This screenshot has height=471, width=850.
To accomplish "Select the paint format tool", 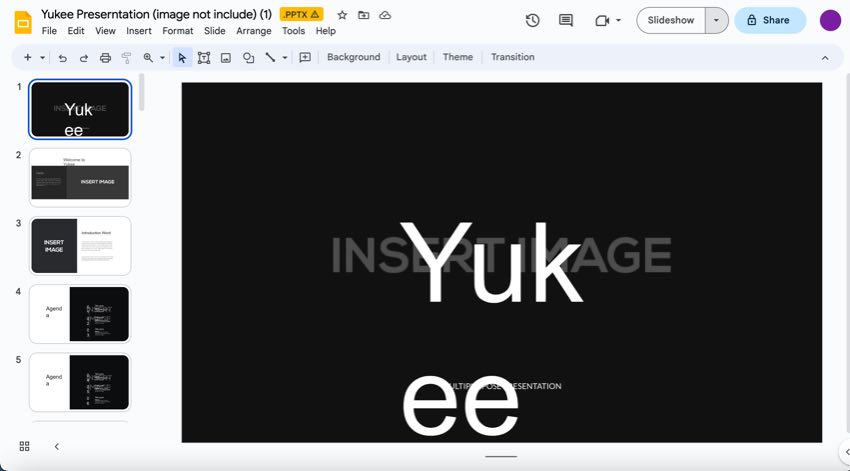I will 126,58.
